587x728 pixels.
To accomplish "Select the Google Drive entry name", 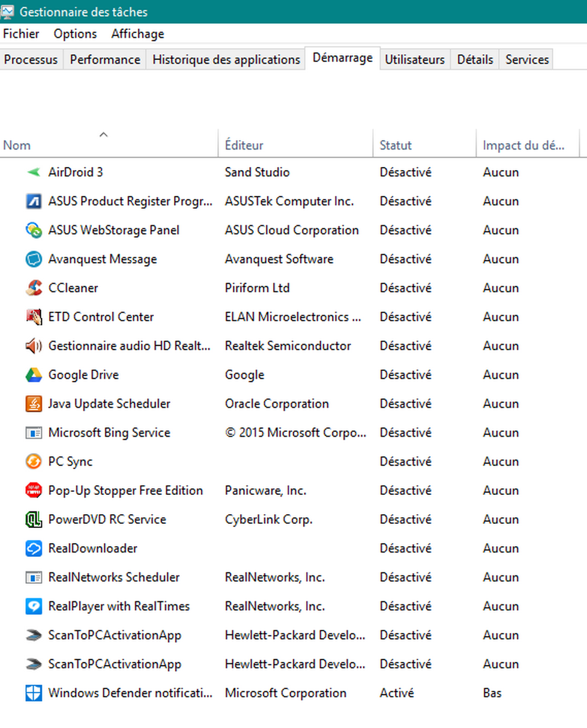I will point(83,375).
